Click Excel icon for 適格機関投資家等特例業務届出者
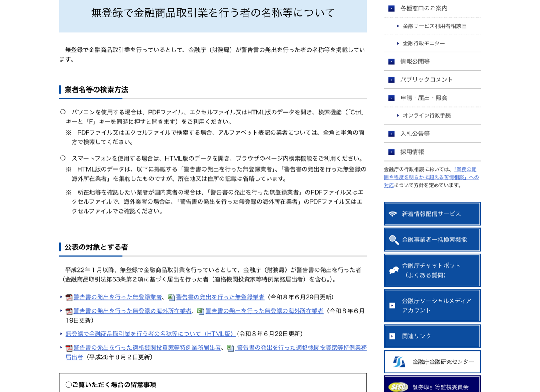The image size is (540, 392). (230, 348)
